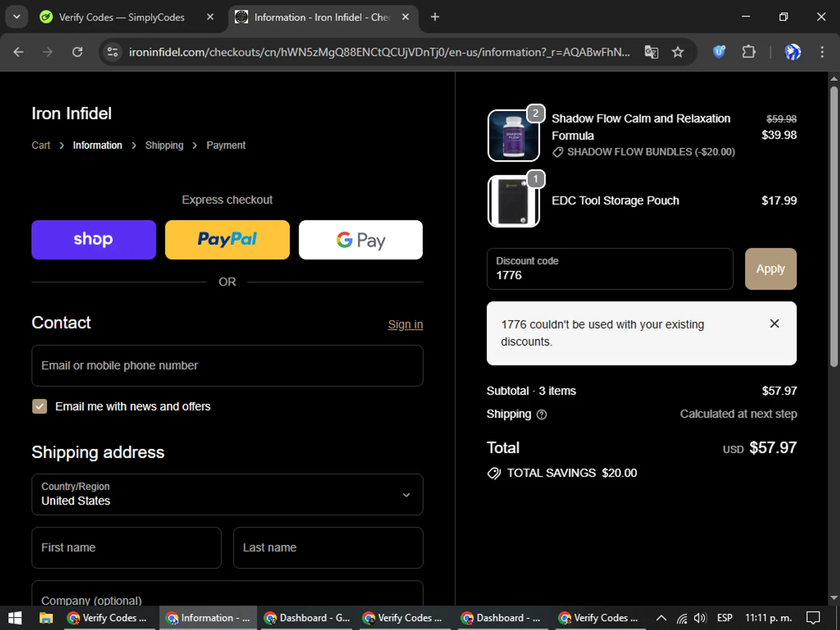
Task: Click the Shipping breadcrumb
Action: (x=164, y=146)
